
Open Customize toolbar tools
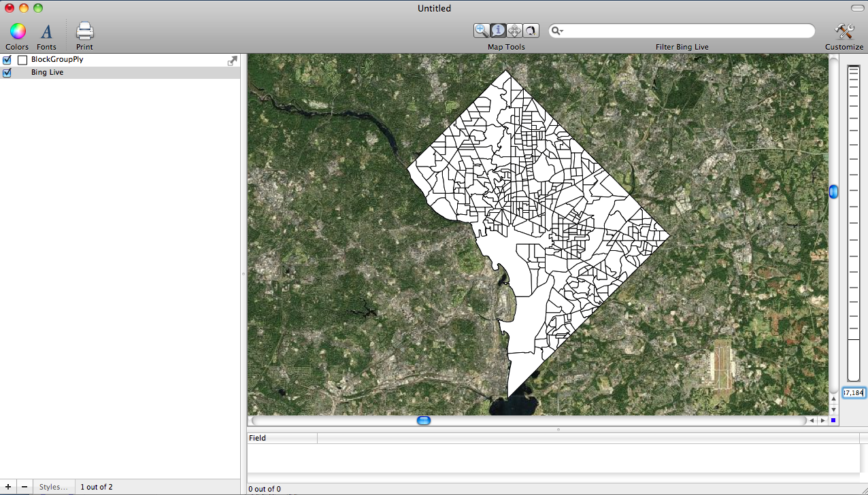(x=844, y=31)
